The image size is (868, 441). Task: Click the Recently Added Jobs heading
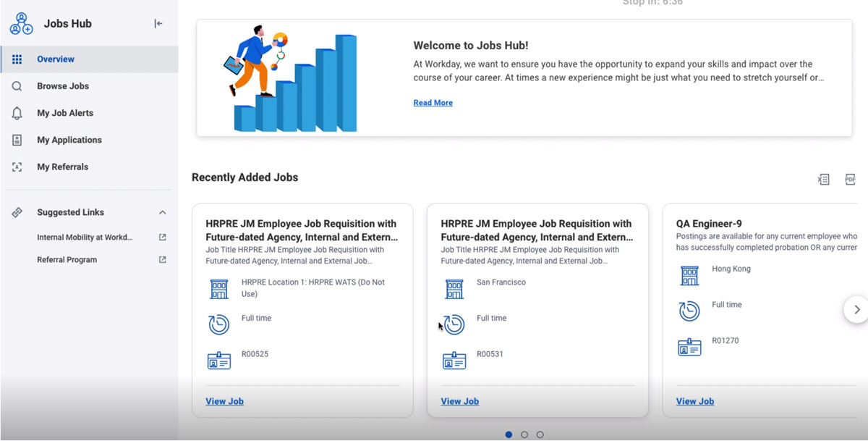(244, 177)
